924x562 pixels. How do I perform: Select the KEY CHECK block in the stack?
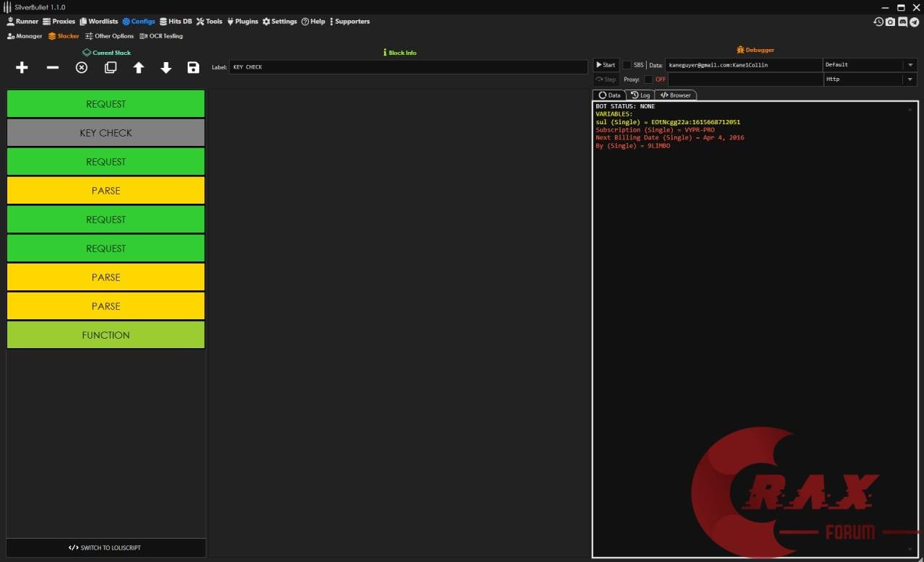pos(106,133)
